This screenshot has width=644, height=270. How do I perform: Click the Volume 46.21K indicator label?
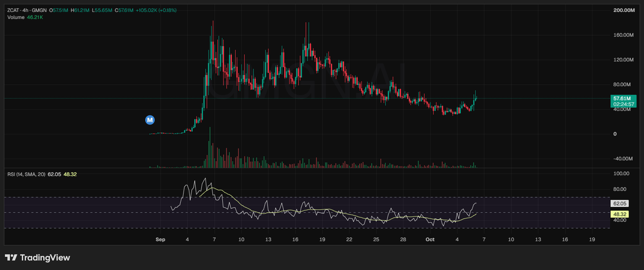coord(25,18)
